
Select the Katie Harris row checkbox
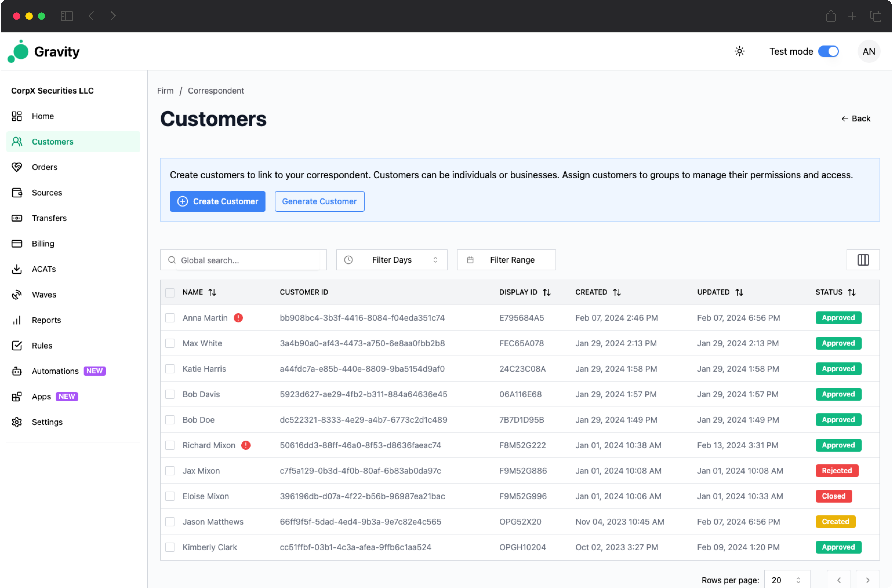170,369
